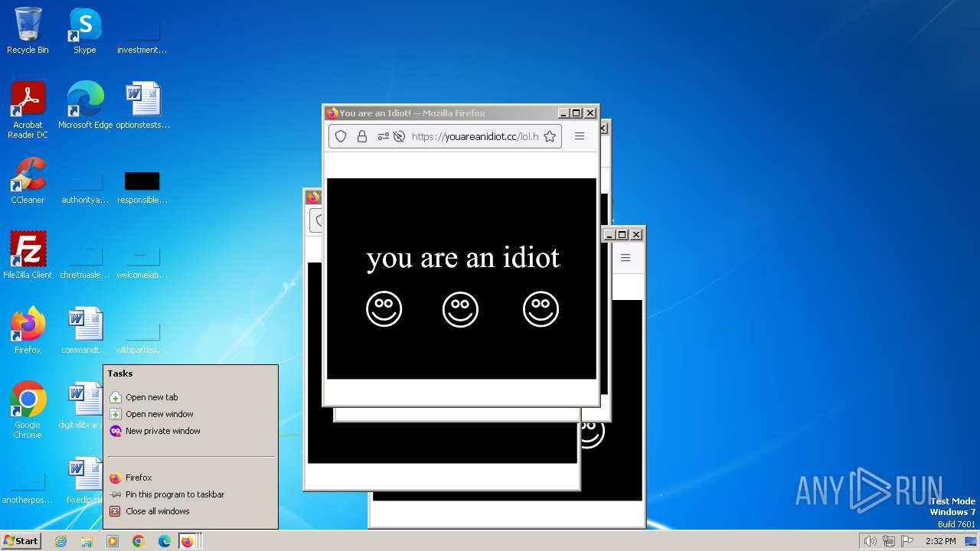Open the commandt Word document

[85, 331]
